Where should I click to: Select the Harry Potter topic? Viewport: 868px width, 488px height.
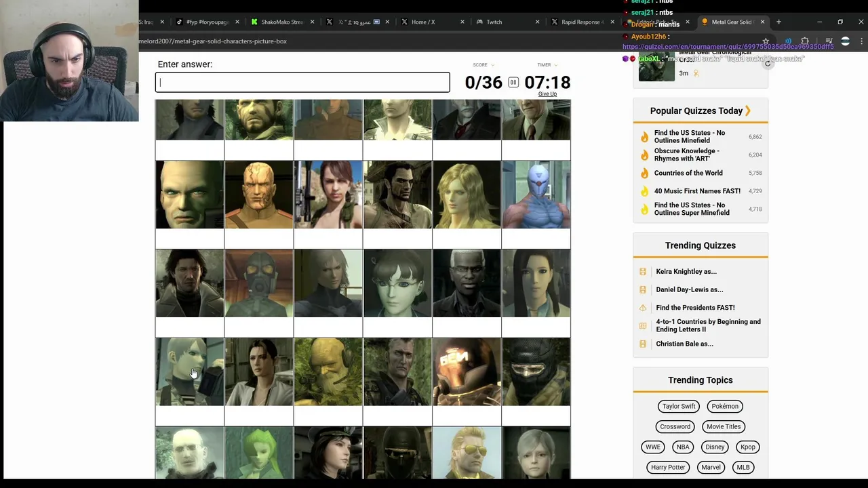pos(668,468)
